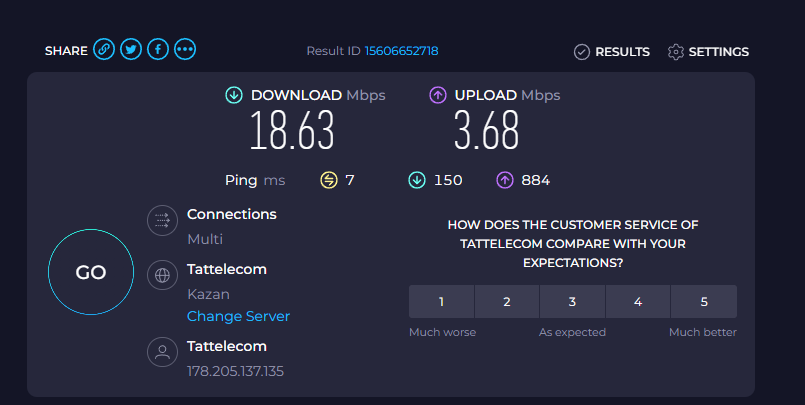The image size is (805, 405).
Task: Click the Connections multi icon
Action: [x=162, y=222]
